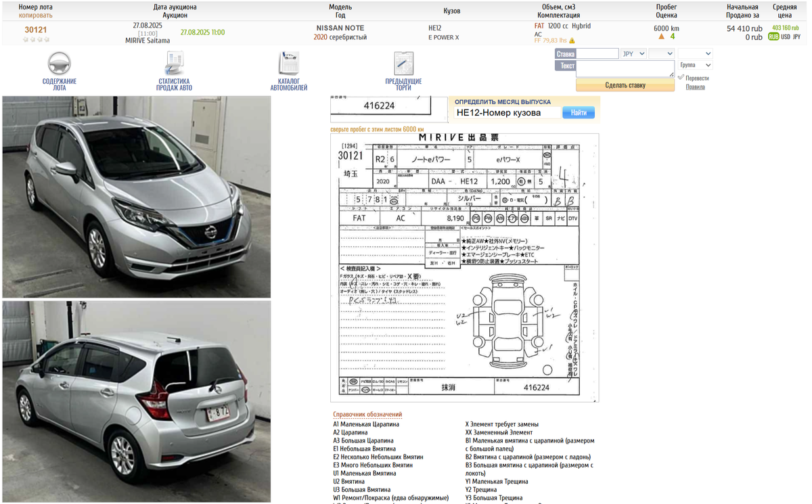Viewport: 812px width, 504px height.
Task: Click the Y1 Маленькая Трещина legend entry
Action: 497,482
